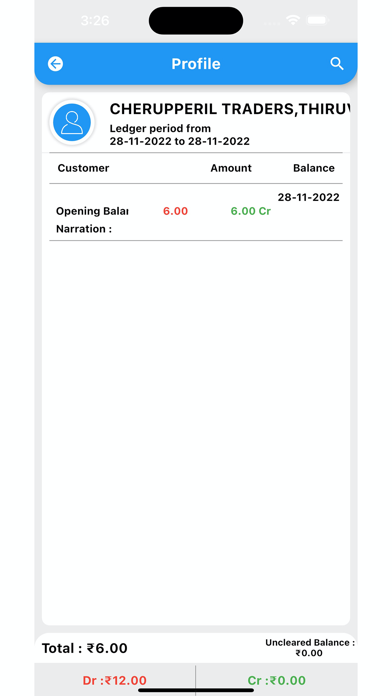Tap the Balance column header
The image size is (392, 696).
coord(314,168)
